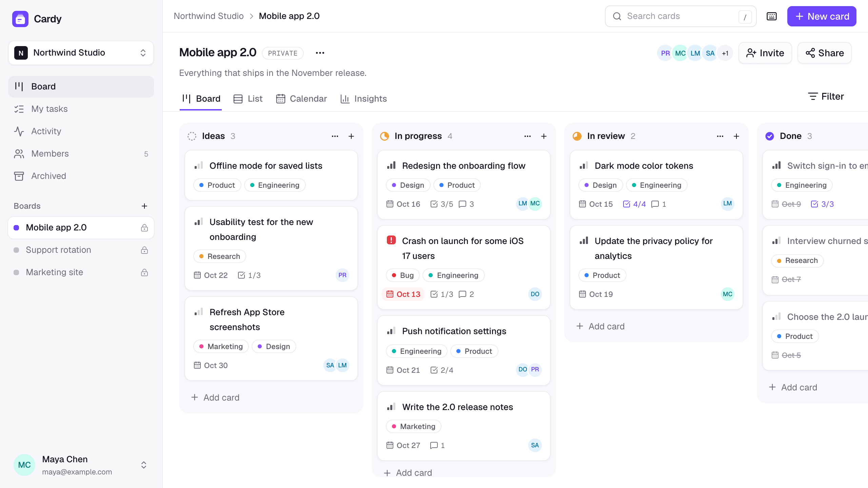The image size is (868, 488).
Task: Click Northwind Studio in the breadcrumb
Action: (x=209, y=16)
